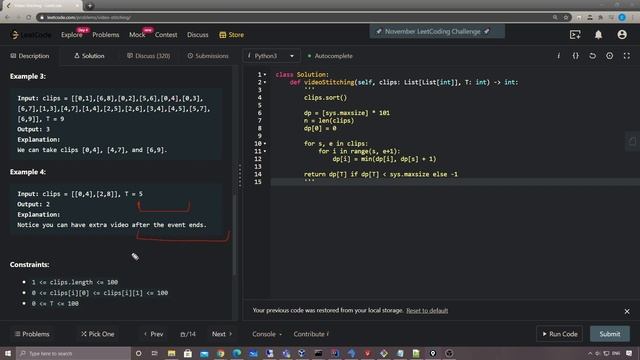
Task: Open the LeetCode playground icon
Action: [575, 35]
